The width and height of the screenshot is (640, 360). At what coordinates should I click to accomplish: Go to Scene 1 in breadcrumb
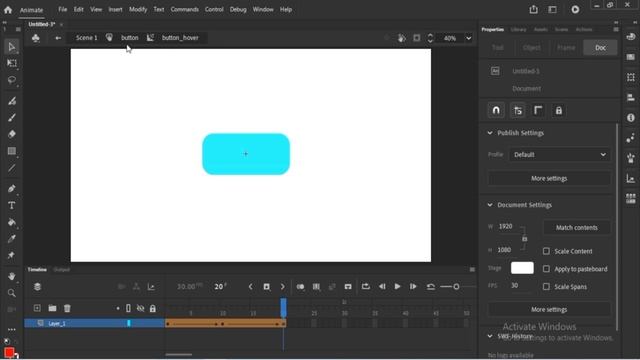click(x=87, y=38)
